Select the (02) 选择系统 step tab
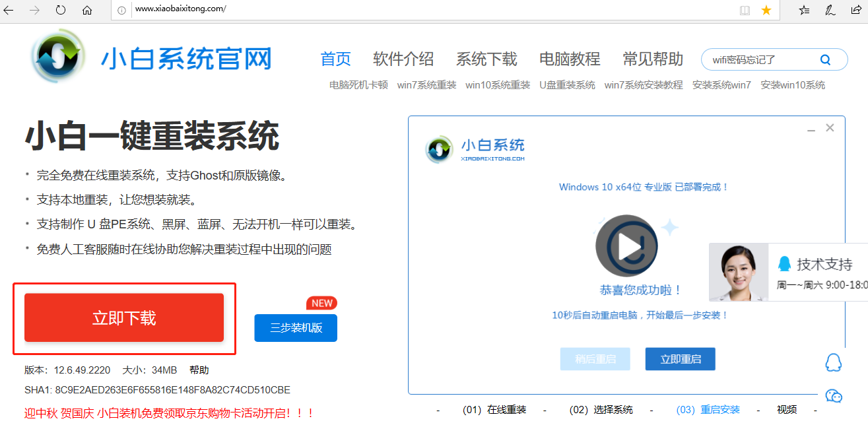 [601, 410]
